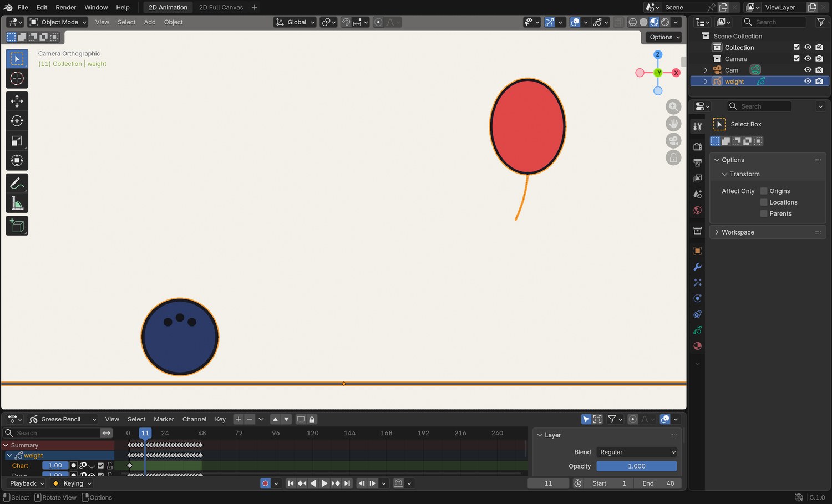Select the Measure tool
The image size is (832, 504).
click(x=17, y=203)
